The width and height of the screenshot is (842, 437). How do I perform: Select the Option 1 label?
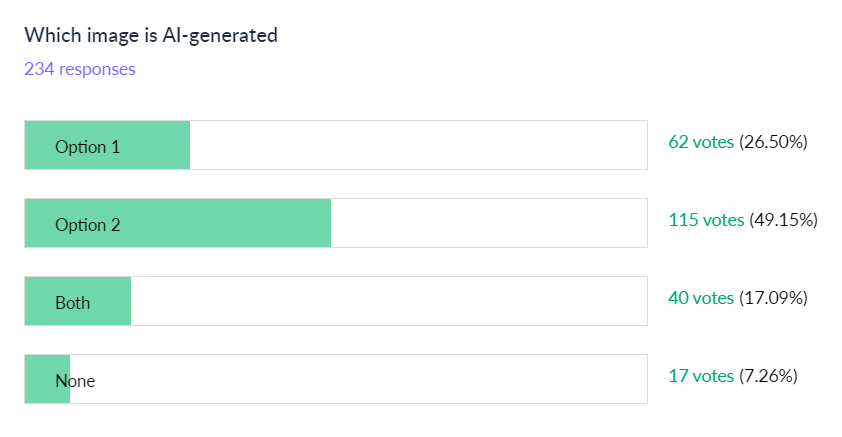(87, 146)
